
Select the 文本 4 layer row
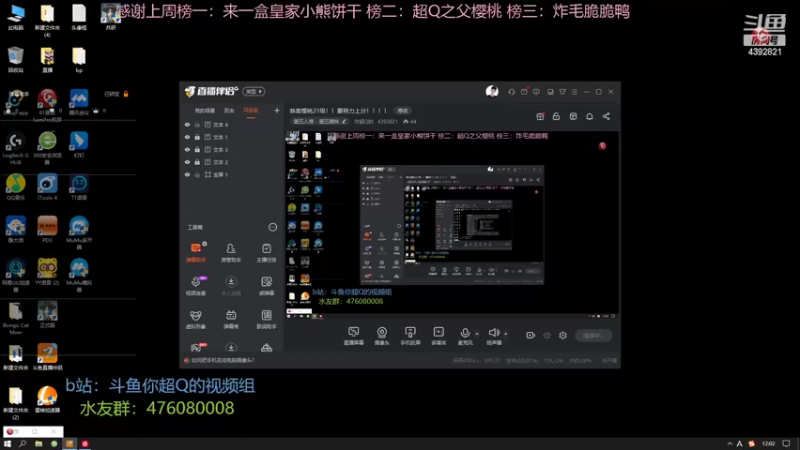(x=232, y=124)
